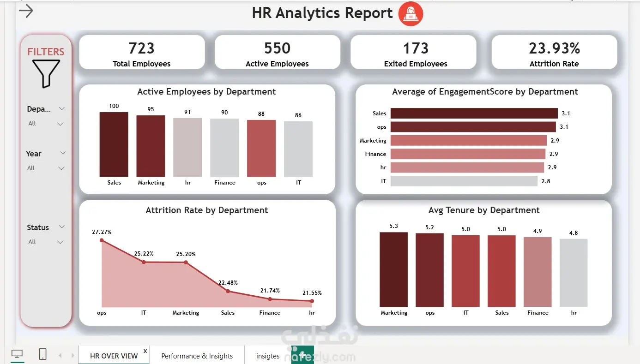Click the FILTERS label
The image size is (640, 364).
(x=46, y=52)
